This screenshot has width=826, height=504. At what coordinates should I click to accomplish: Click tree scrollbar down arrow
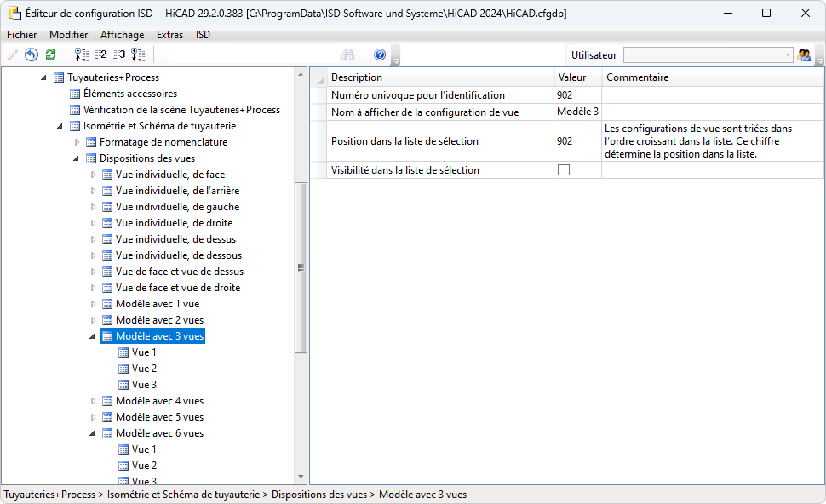[301, 477]
